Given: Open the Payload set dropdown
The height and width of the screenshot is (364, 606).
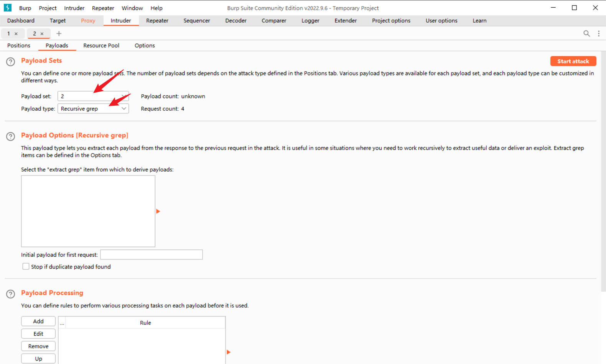Looking at the screenshot, I should (93, 96).
